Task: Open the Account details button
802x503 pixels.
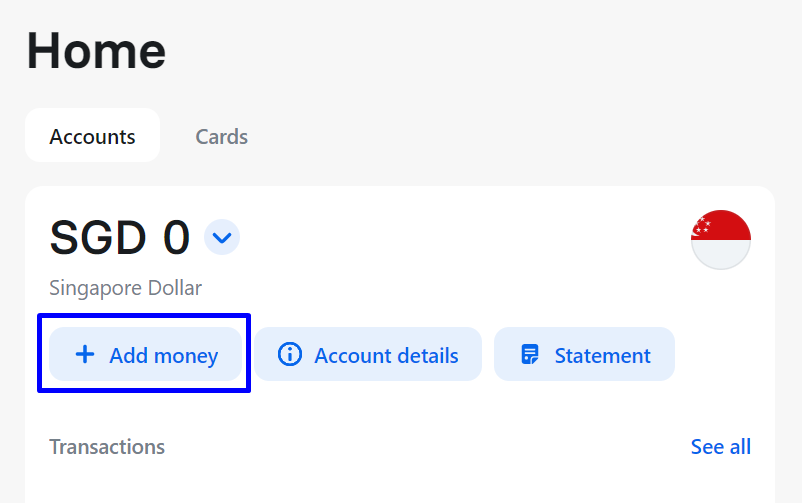Action: tap(368, 354)
